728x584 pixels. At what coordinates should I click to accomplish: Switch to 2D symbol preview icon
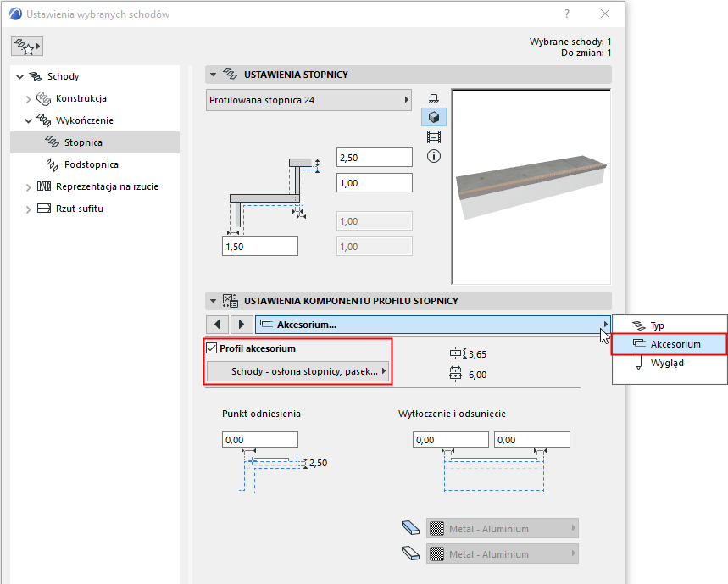434,98
